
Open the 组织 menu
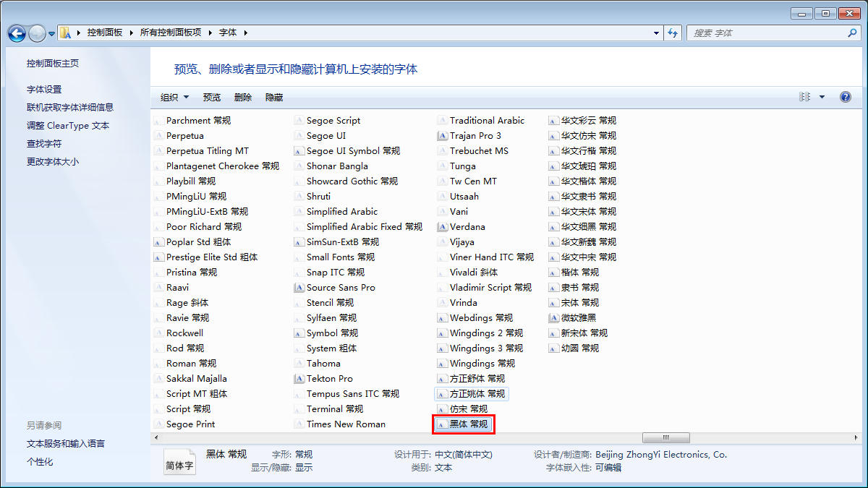174,97
